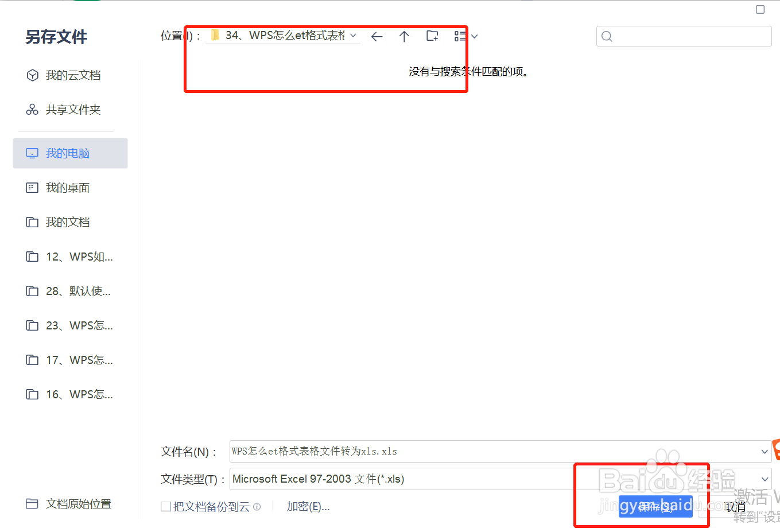The height and width of the screenshot is (532, 780).
Task: Click the 取消 button
Action: [735, 507]
